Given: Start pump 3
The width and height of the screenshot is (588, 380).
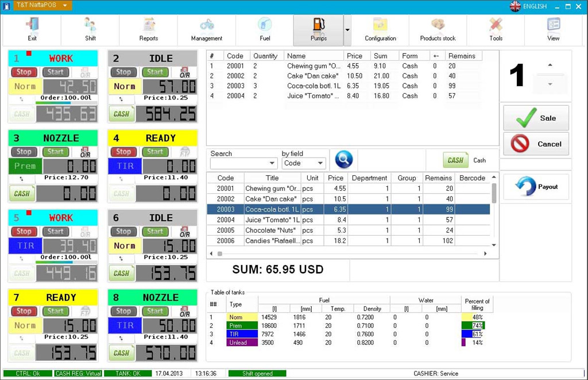Looking at the screenshot, I should pos(56,152).
